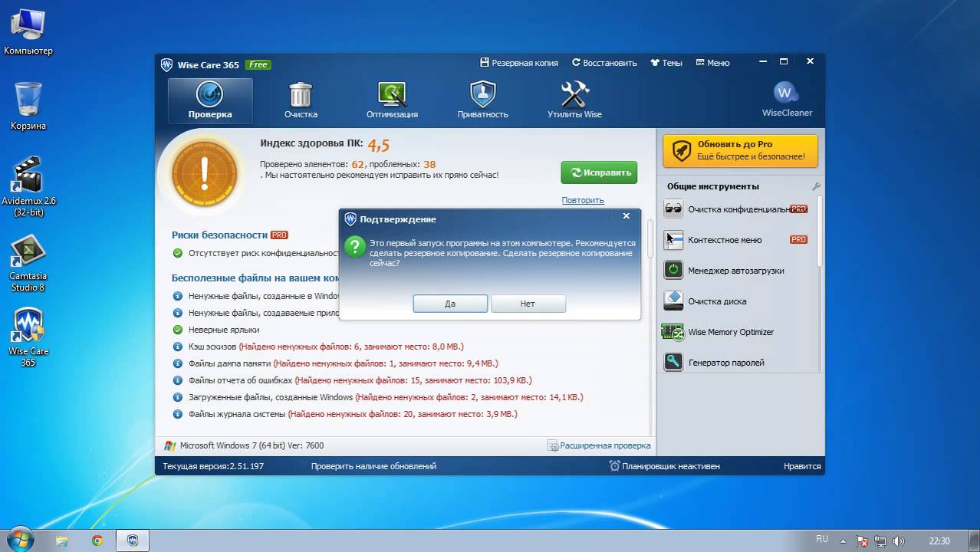980x552 pixels.
Task: Click Проверить наличие обновлений
Action: pos(373,466)
